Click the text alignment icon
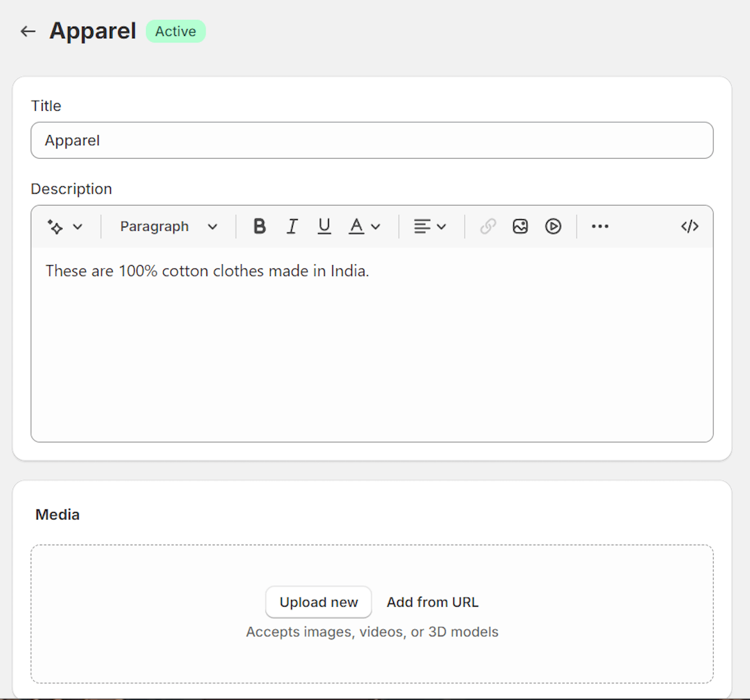Screen dimensions: 750x700 click(422, 226)
